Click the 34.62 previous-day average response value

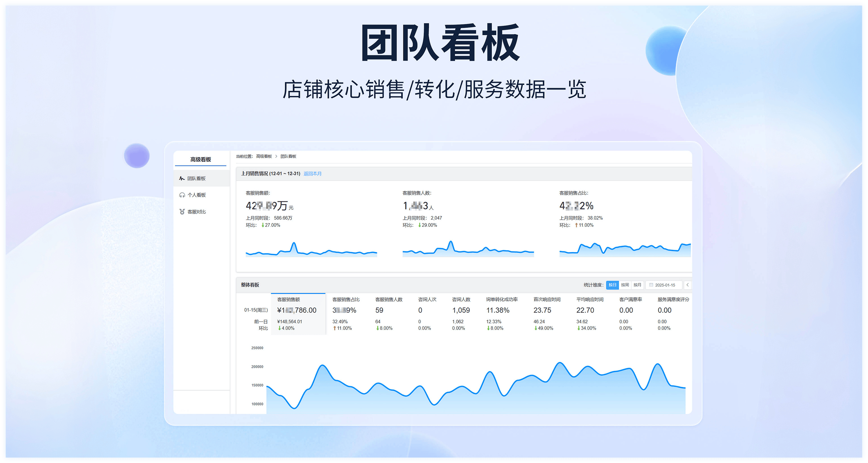tap(582, 322)
